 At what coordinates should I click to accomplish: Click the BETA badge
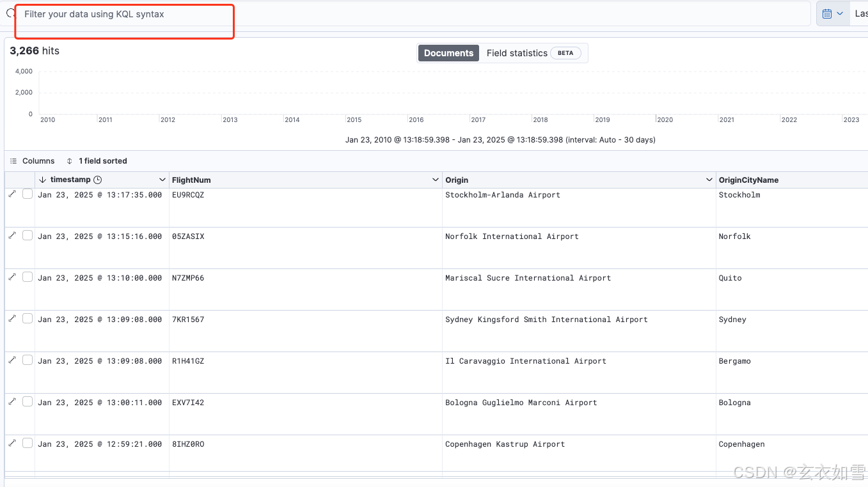click(565, 53)
